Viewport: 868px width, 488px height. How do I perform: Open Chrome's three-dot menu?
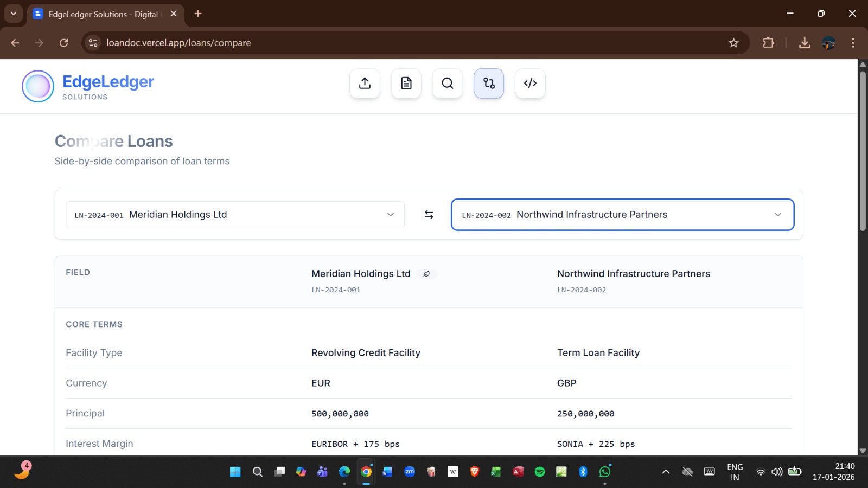[x=853, y=43]
